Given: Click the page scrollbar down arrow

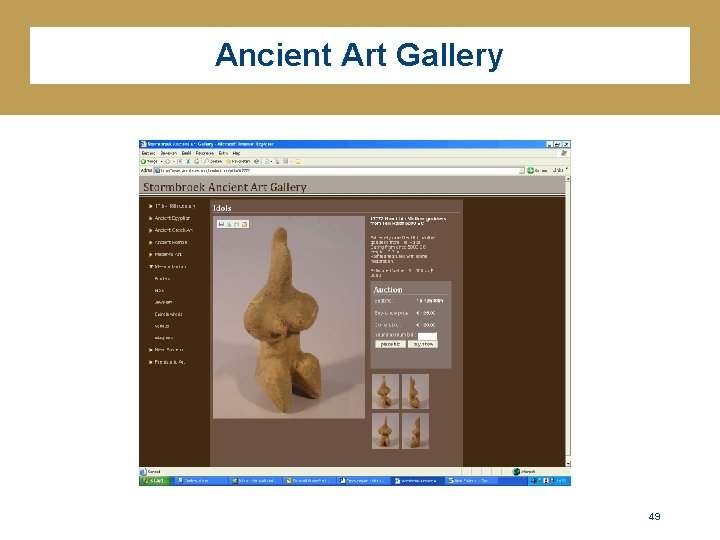Looking at the screenshot, I should tap(568, 464).
